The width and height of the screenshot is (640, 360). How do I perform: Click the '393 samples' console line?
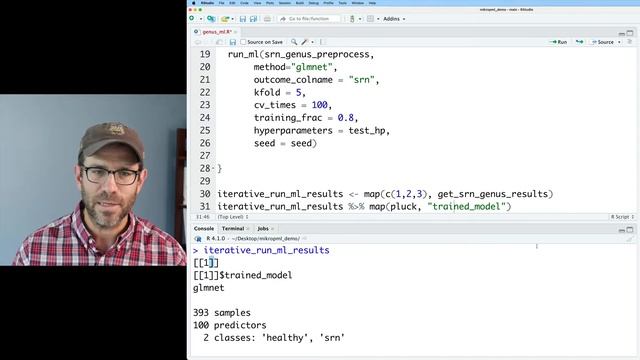tap(222, 313)
